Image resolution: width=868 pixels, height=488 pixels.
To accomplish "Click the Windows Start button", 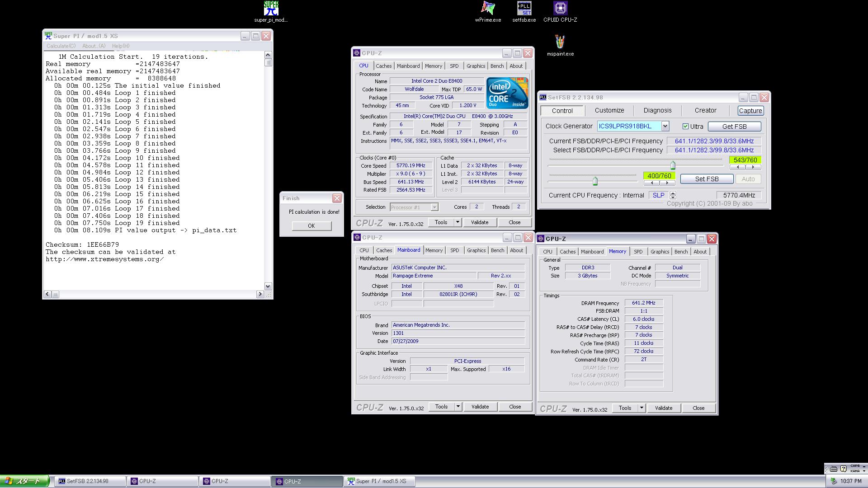I will (x=24, y=481).
